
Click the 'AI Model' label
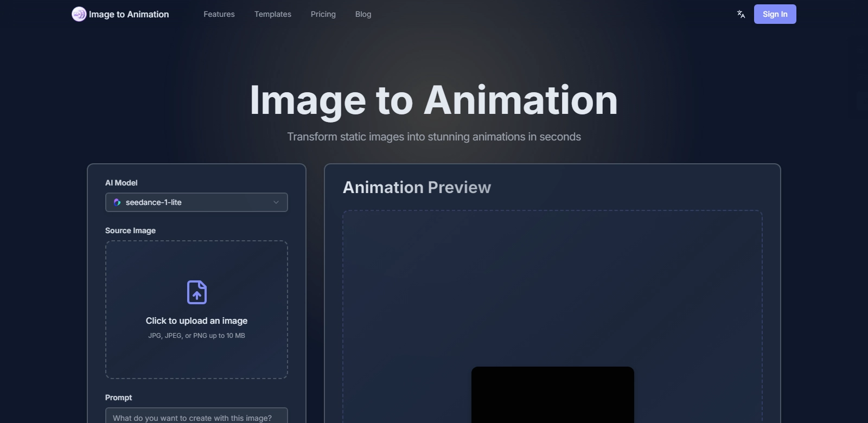click(122, 183)
